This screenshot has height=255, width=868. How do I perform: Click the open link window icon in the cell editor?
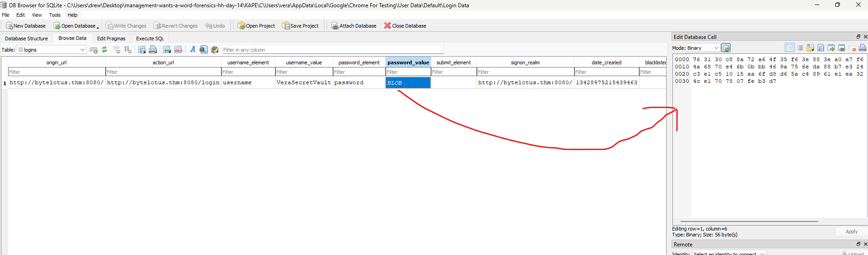[x=842, y=48]
